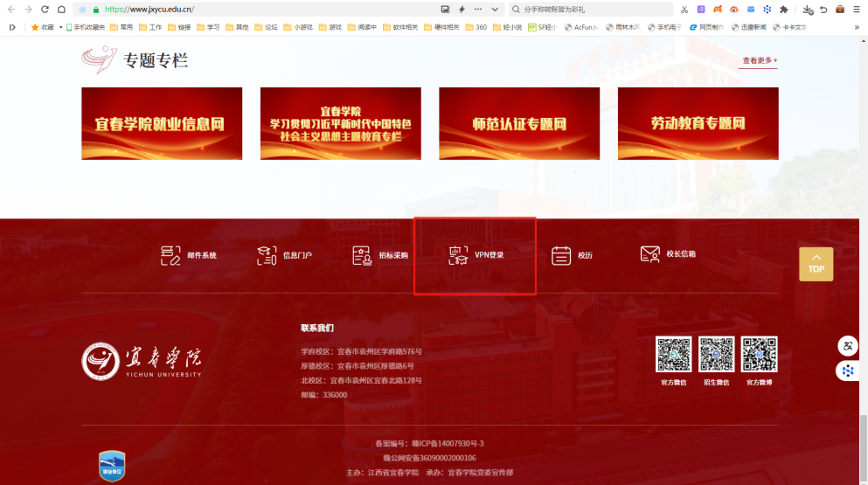
Task: Open the 校历 calendar icon
Action: (x=561, y=255)
